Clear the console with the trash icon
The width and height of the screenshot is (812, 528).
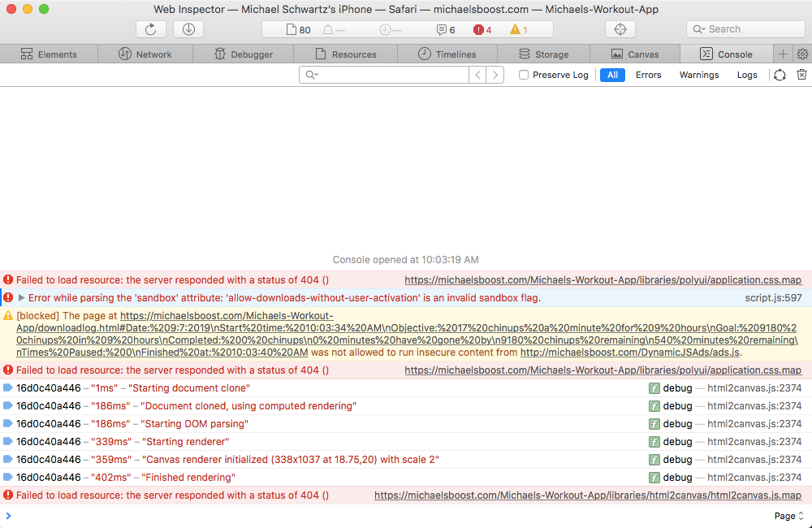[801, 74]
